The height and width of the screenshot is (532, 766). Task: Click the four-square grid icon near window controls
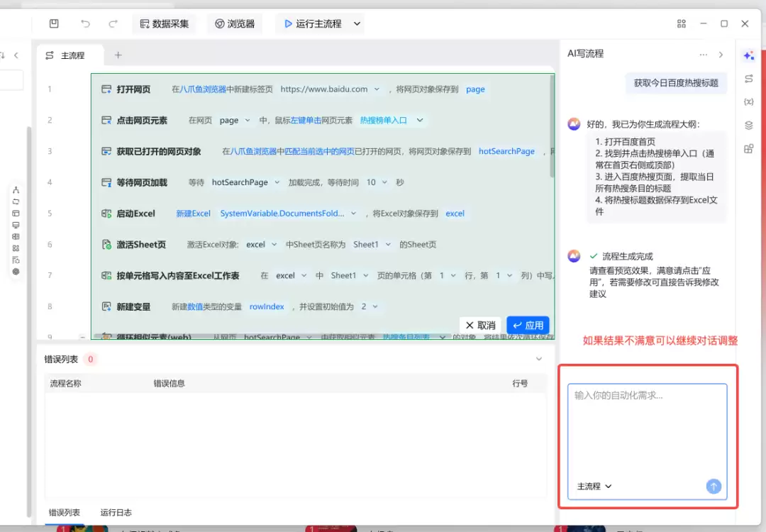pos(682,23)
